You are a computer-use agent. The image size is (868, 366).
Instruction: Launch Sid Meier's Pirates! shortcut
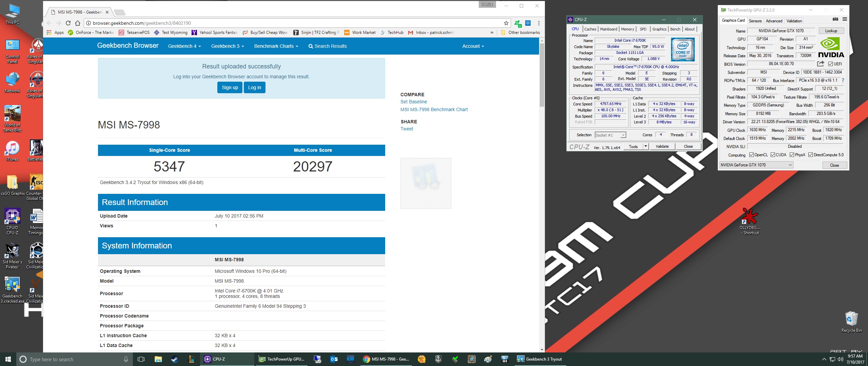coord(13,256)
